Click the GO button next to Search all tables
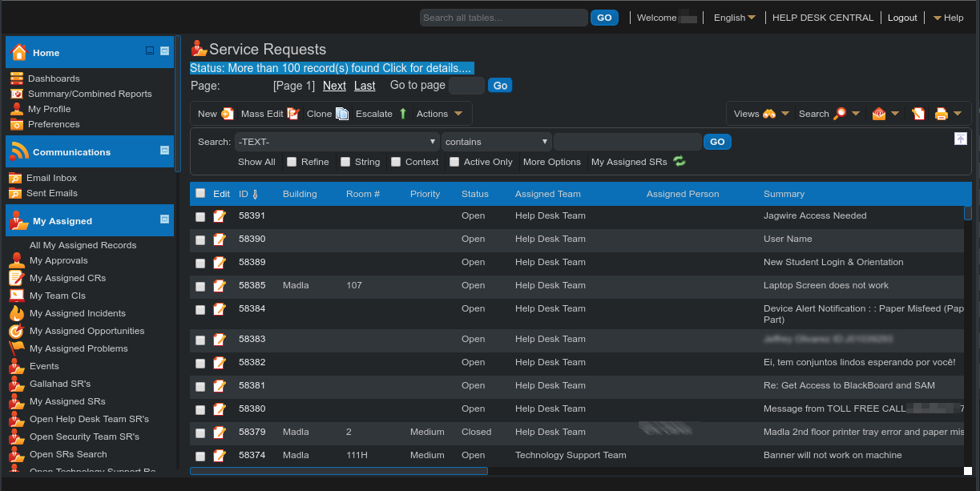Image resolution: width=980 pixels, height=491 pixels. coord(604,18)
